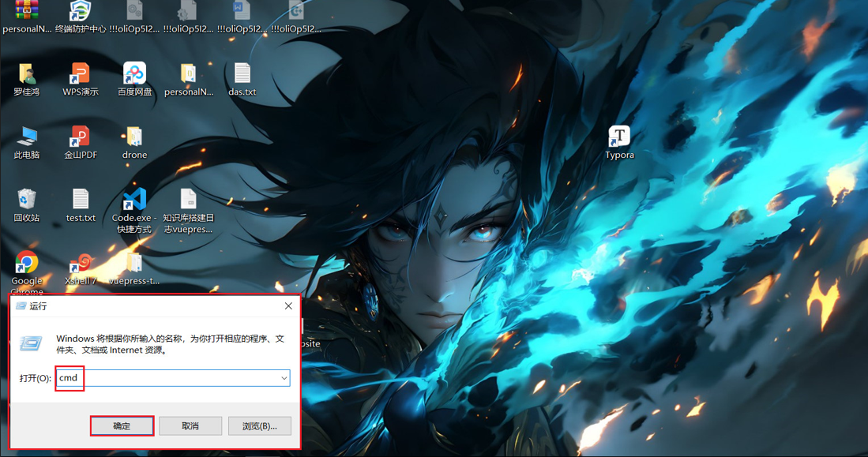This screenshot has height=457, width=868.
Task: Close the 运行 dialog with X
Action: tap(288, 306)
